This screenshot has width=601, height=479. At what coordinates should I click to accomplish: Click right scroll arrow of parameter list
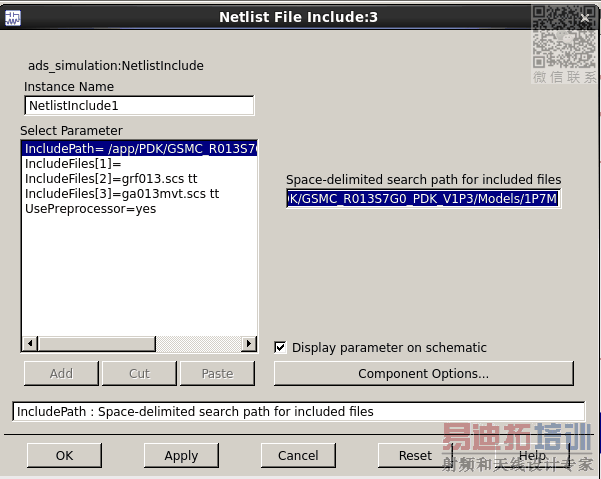pyautogui.click(x=249, y=344)
